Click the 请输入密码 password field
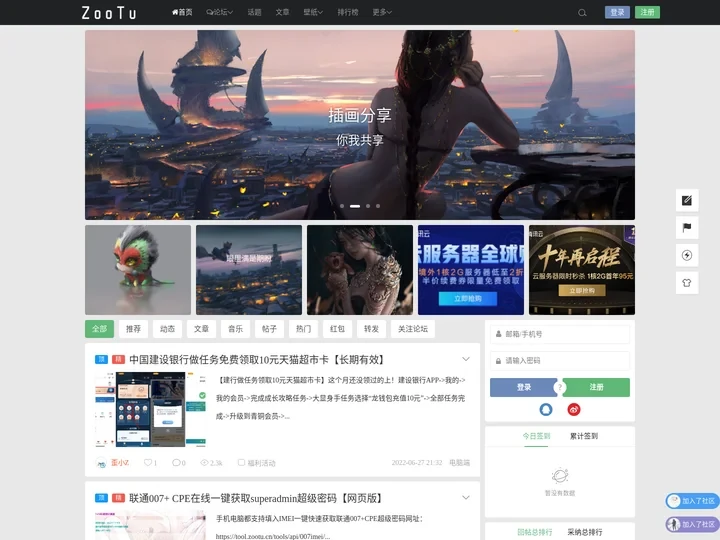The height and width of the screenshot is (540, 720). pos(560,361)
